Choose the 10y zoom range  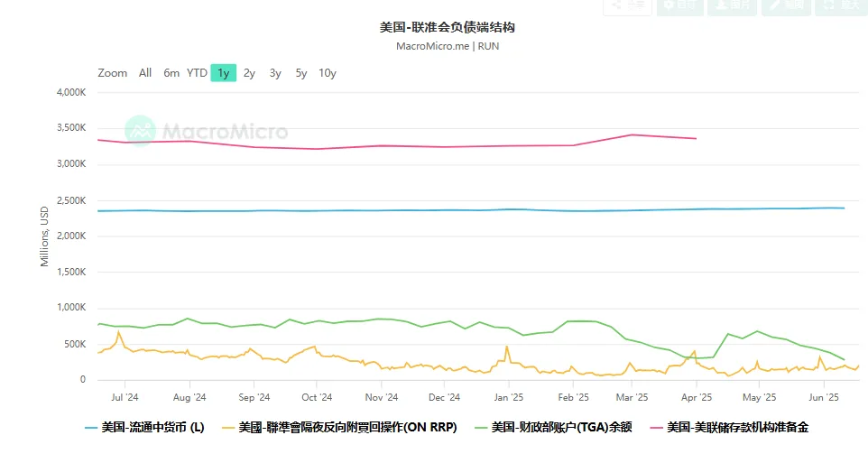(x=328, y=73)
